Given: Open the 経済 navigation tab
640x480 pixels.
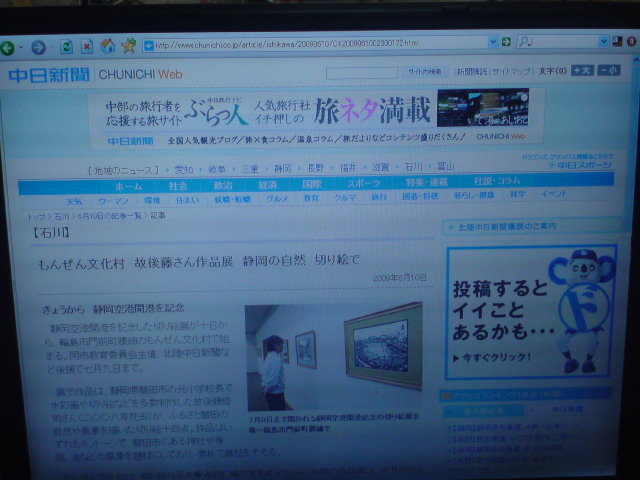Looking at the screenshot, I should 268,184.
